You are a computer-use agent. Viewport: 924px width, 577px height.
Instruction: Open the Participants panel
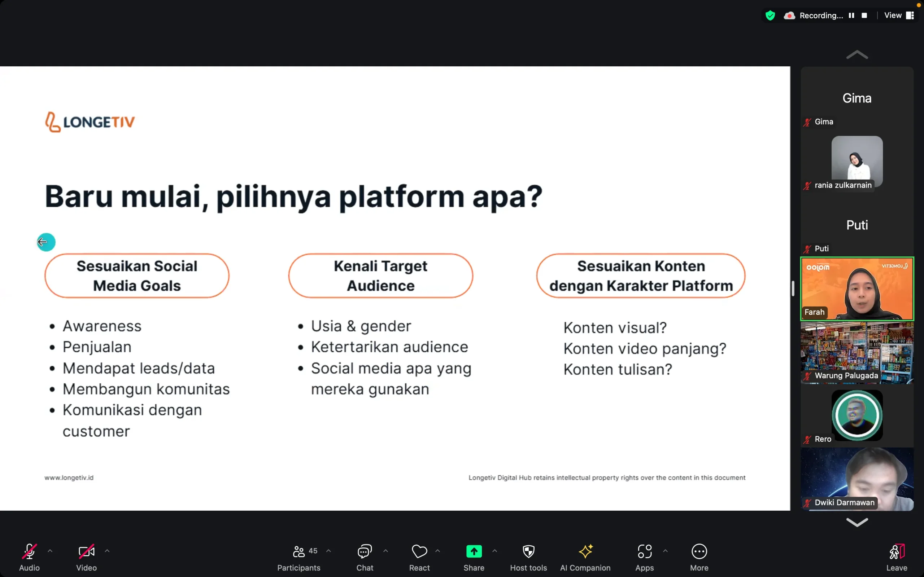(298, 557)
